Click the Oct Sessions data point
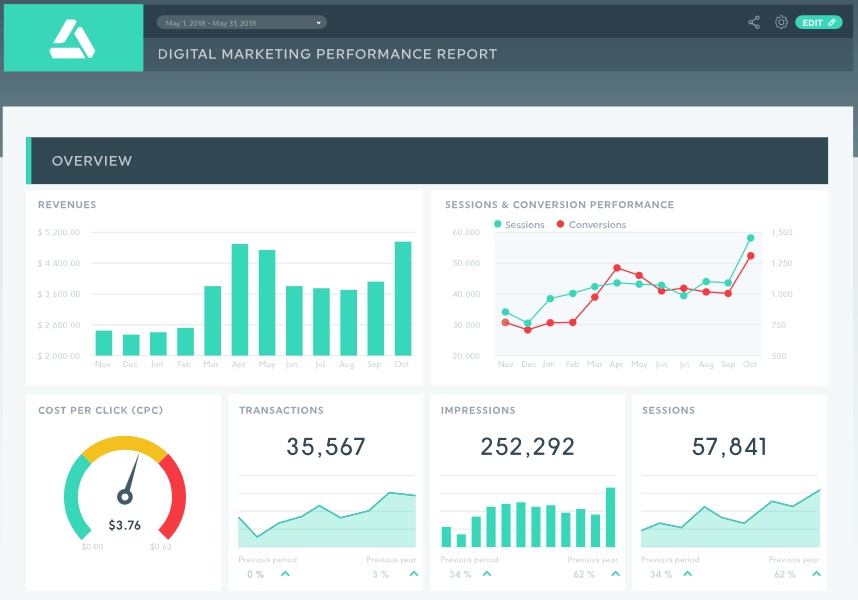This screenshot has height=600, width=858. [x=751, y=238]
